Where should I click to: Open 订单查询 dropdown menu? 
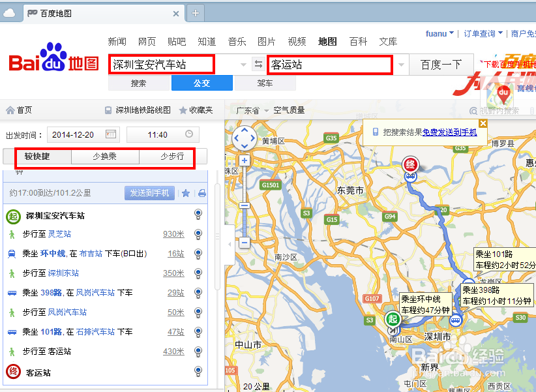483,33
